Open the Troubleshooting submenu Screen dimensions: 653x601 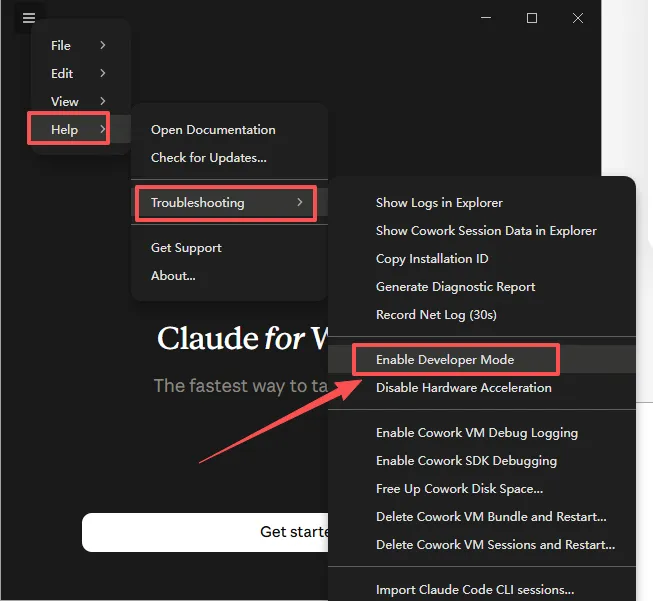(x=229, y=202)
